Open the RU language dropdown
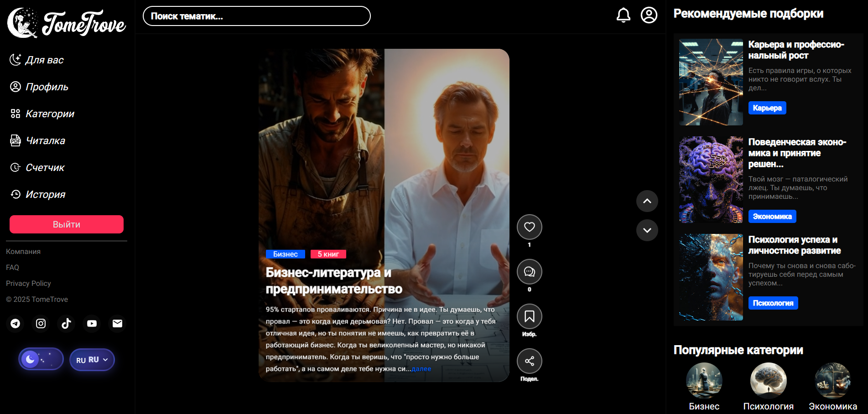This screenshot has height=414, width=868. [92, 360]
